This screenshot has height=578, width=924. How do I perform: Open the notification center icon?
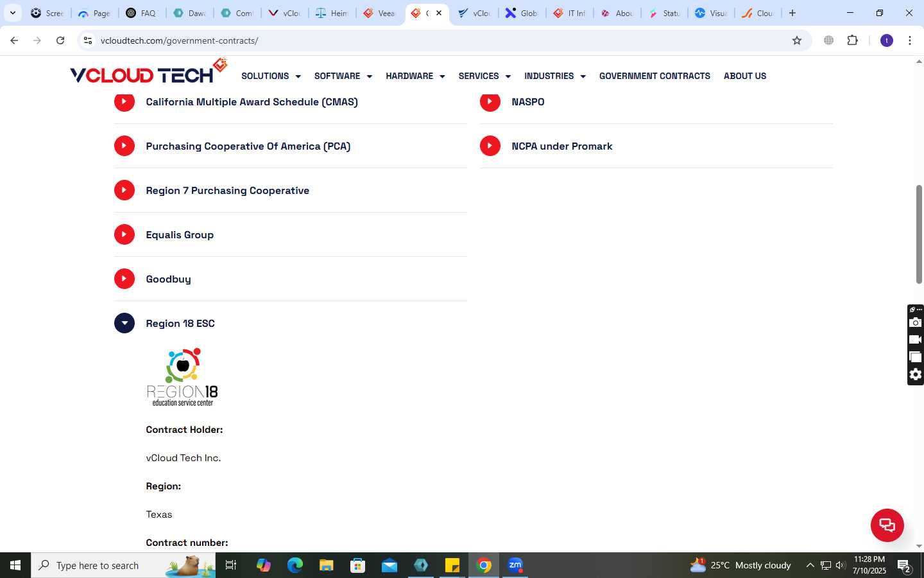(904, 565)
